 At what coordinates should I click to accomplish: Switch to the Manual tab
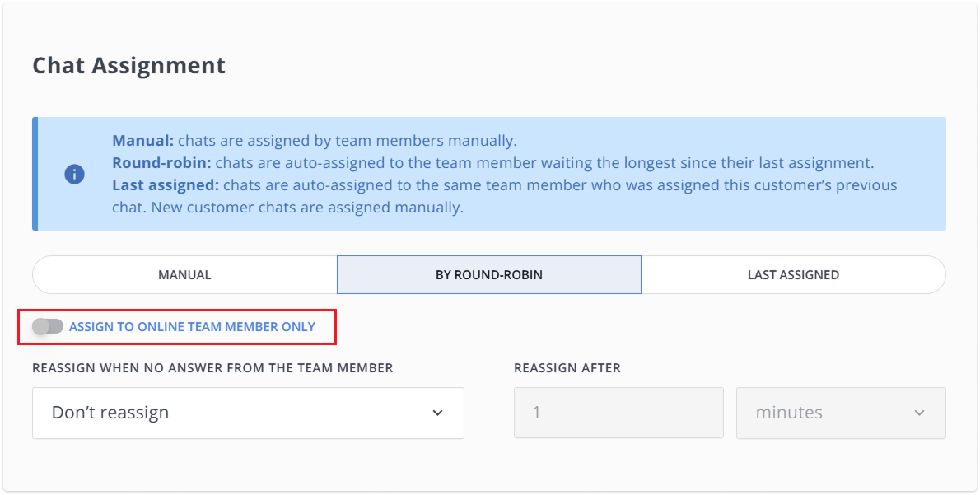click(x=183, y=274)
